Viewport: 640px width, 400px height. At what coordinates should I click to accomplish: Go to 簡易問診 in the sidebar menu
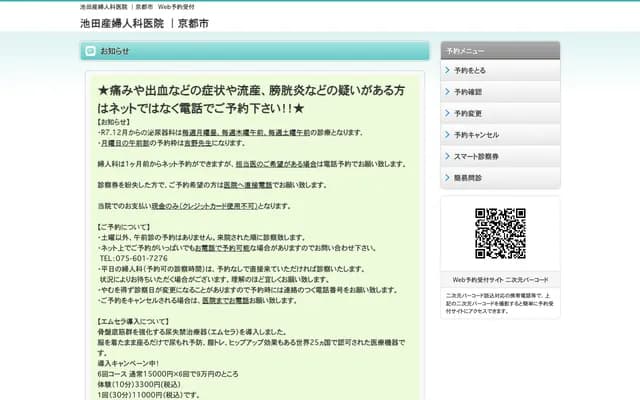tap(468, 178)
